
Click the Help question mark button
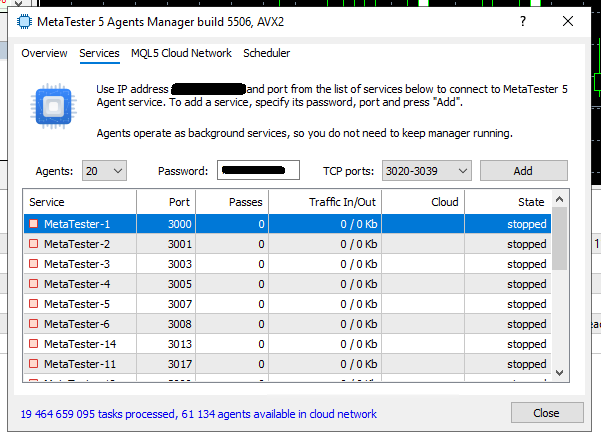point(522,20)
